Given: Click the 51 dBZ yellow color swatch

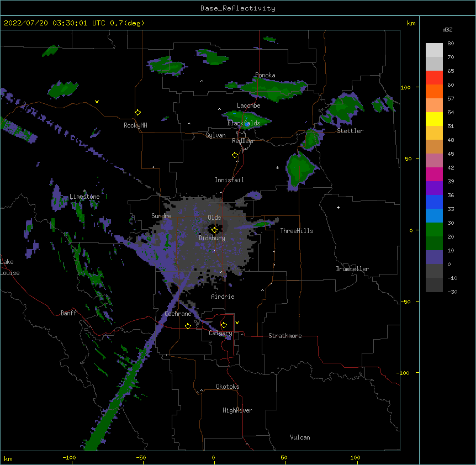Looking at the screenshot, I should pos(434,119).
